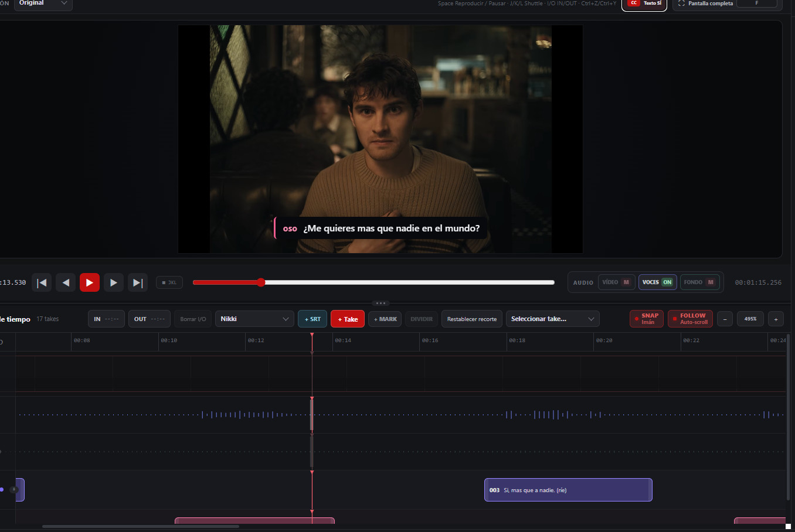Step one frame forward
Viewport: 795px width, 532px height.
coord(114,282)
